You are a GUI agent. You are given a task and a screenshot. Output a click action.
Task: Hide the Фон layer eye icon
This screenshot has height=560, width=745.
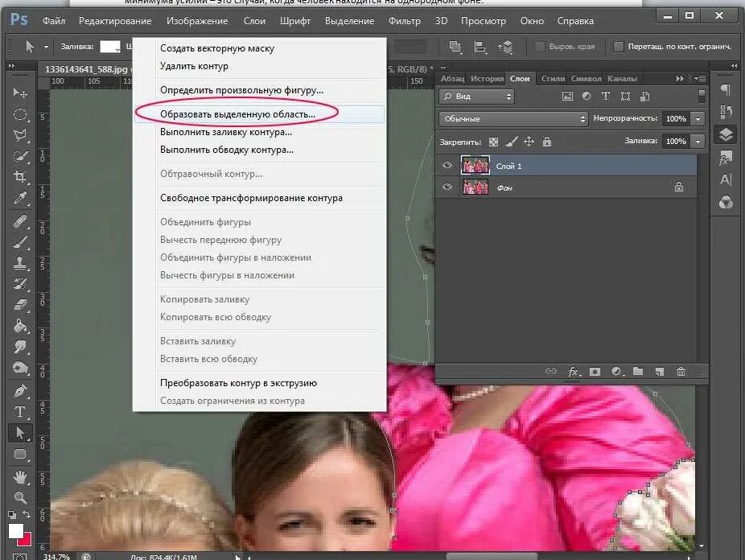click(x=447, y=187)
